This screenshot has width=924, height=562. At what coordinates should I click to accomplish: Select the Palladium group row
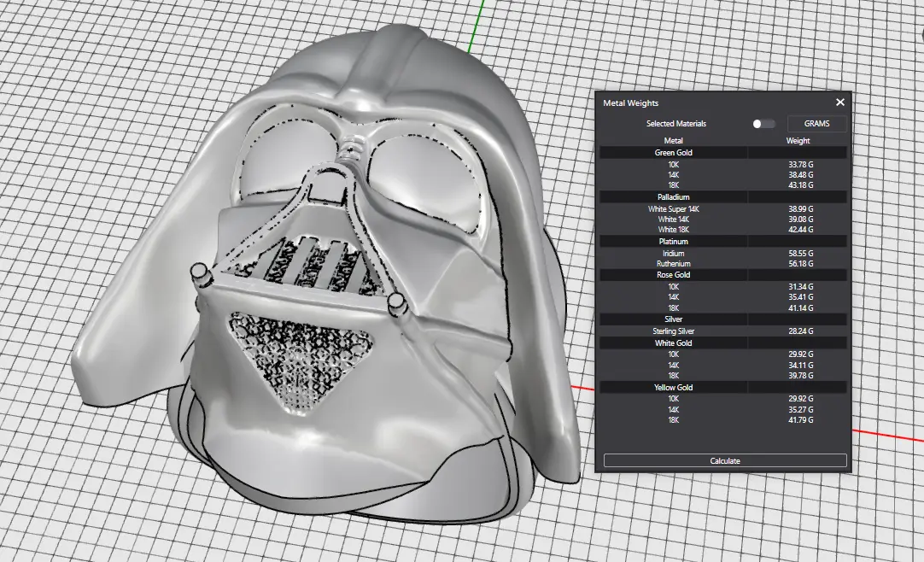click(723, 196)
